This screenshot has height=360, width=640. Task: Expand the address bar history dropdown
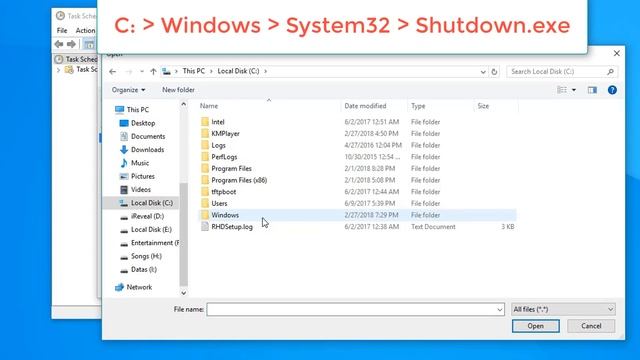[x=483, y=72]
